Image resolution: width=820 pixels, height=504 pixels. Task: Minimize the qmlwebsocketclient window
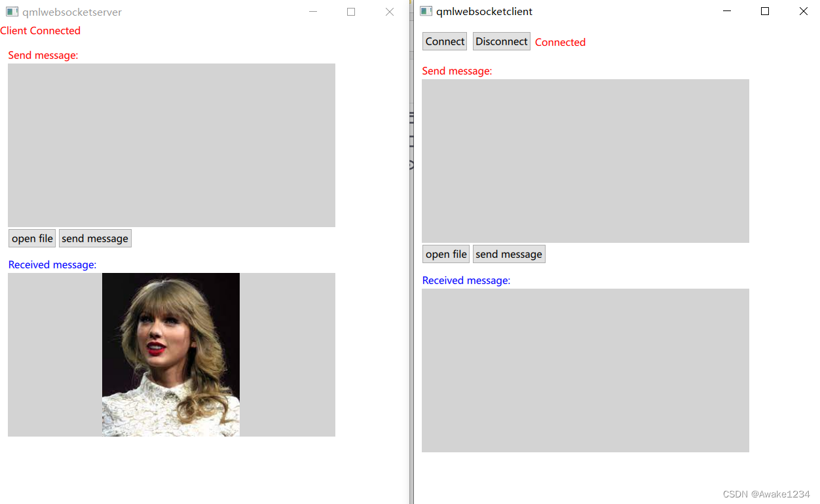pyautogui.click(x=727, y=11)
